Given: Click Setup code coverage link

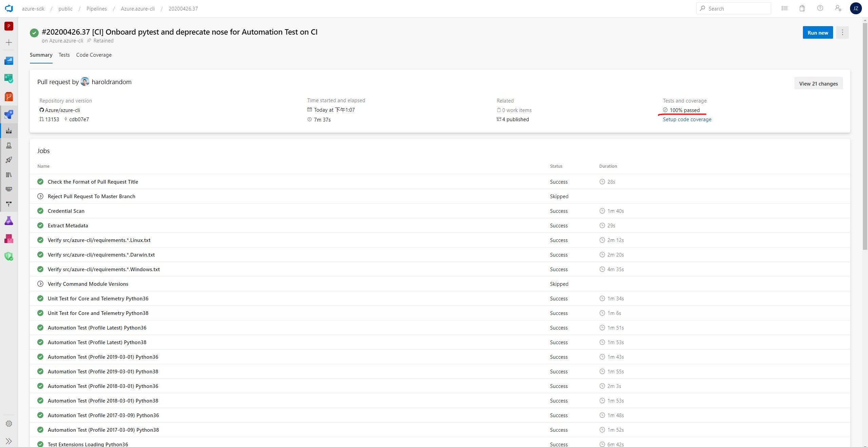Looking at the screenshot, I should coord(687,119).
